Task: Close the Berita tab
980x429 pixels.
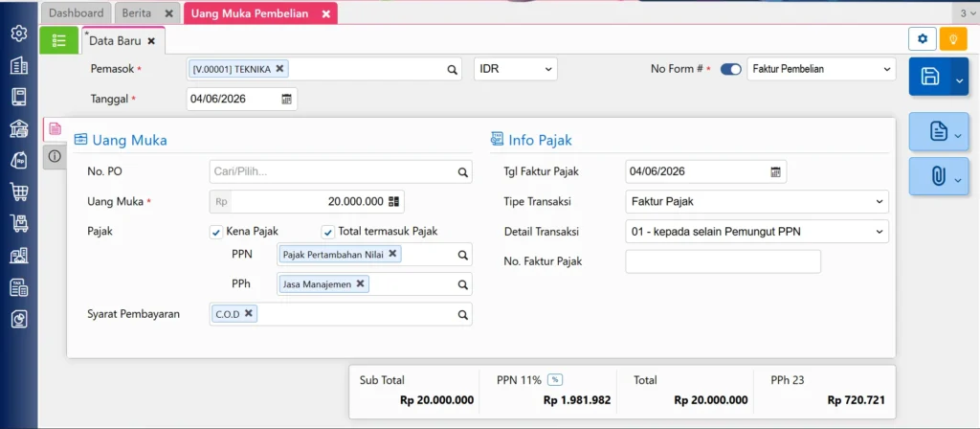Action: [168, 13]
